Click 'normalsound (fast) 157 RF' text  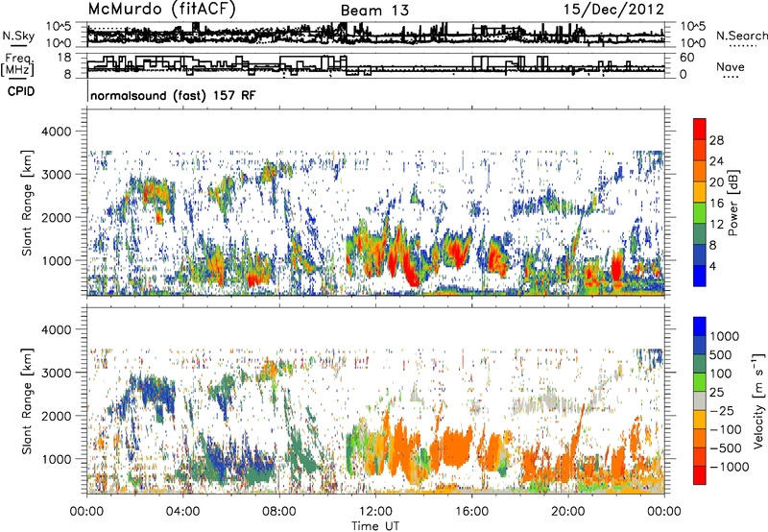[173, 95]
